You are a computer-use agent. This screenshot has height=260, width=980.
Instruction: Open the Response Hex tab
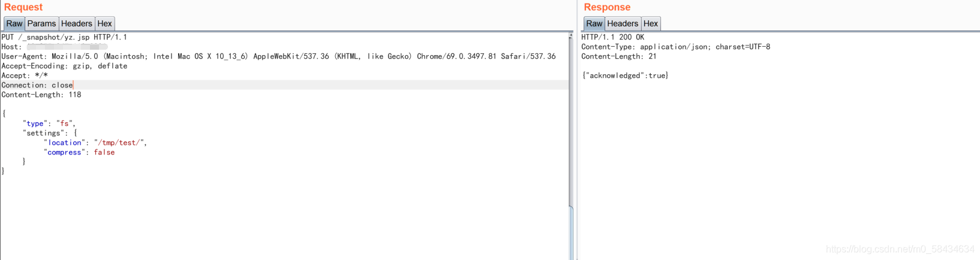[651, 23]
